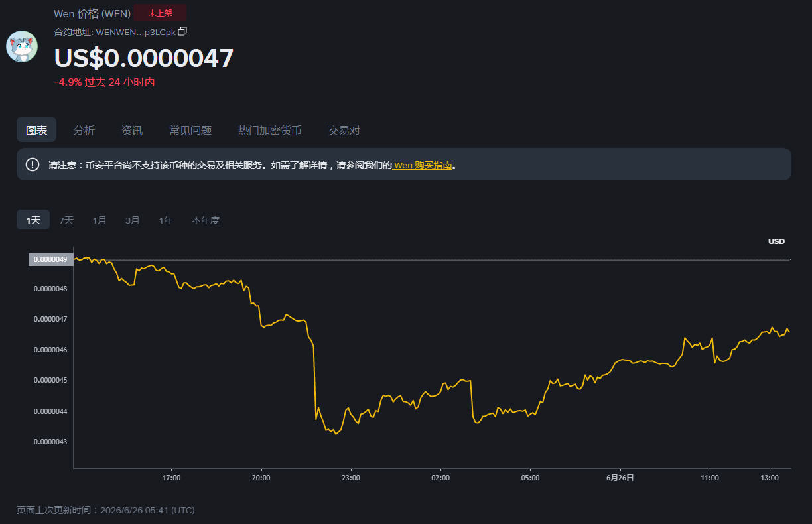This screenshot has width=812, height=524.
Task: Switch to the 交易对 tab
Action: tap(344, 130)
